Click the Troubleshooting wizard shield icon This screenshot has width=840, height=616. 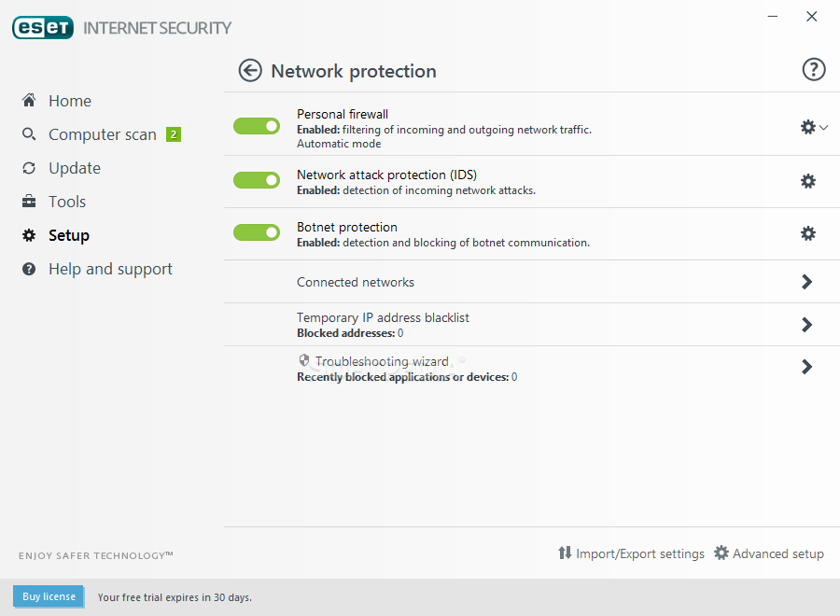coord(304,360)
